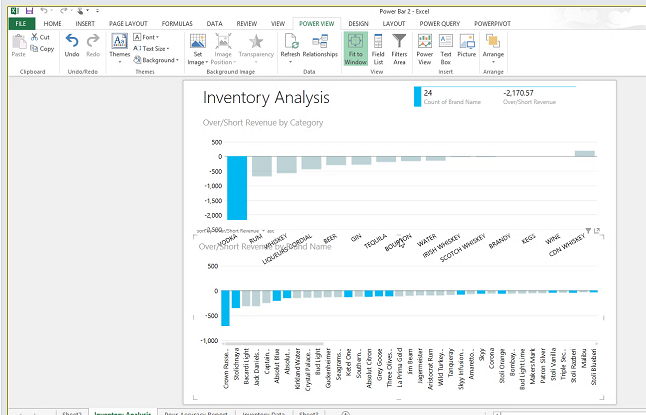Select the DATA ribbon tab
Screen dimensions: 646x415
point(214,23)
